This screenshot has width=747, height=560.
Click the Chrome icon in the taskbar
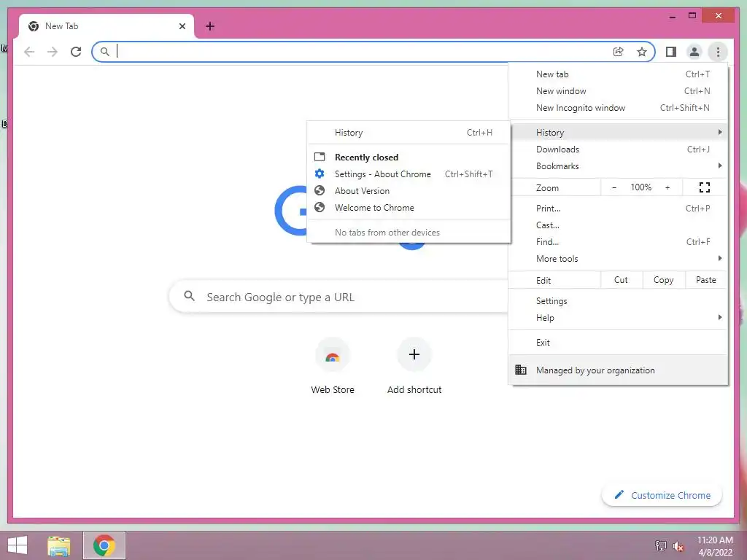click(104, 545)
